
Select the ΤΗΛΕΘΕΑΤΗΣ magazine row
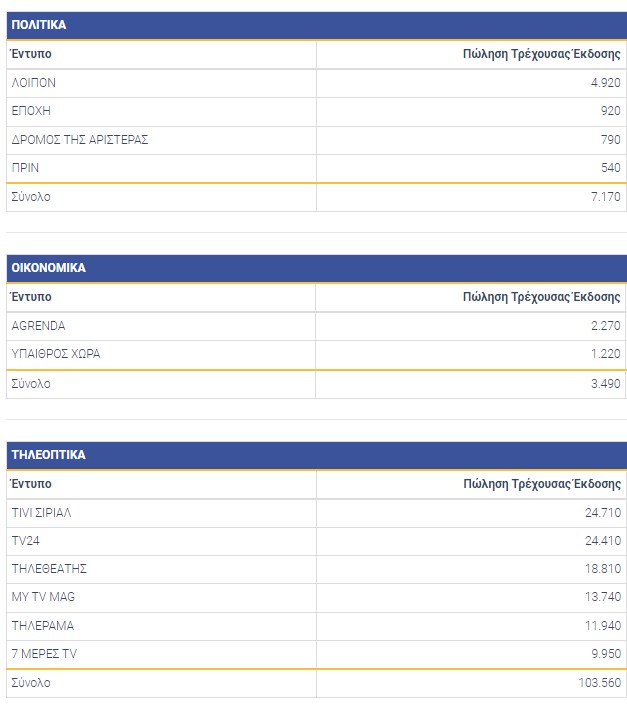49,569
